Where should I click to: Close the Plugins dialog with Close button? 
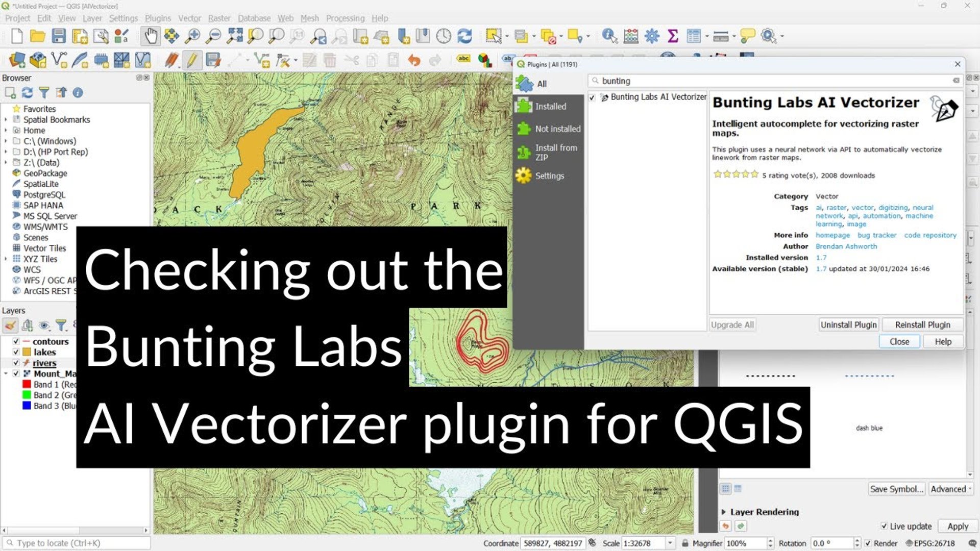point(899,341)
